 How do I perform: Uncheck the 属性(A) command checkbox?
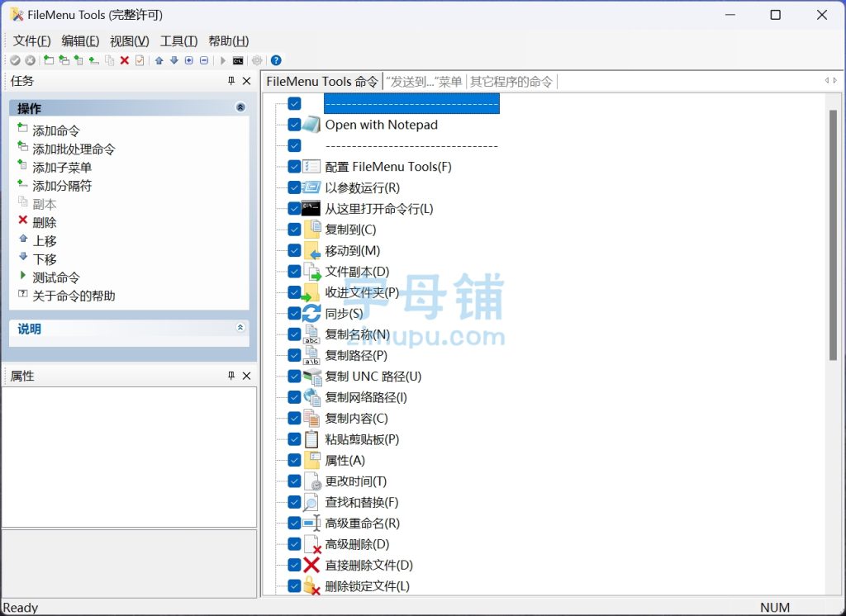pos(294,460)
